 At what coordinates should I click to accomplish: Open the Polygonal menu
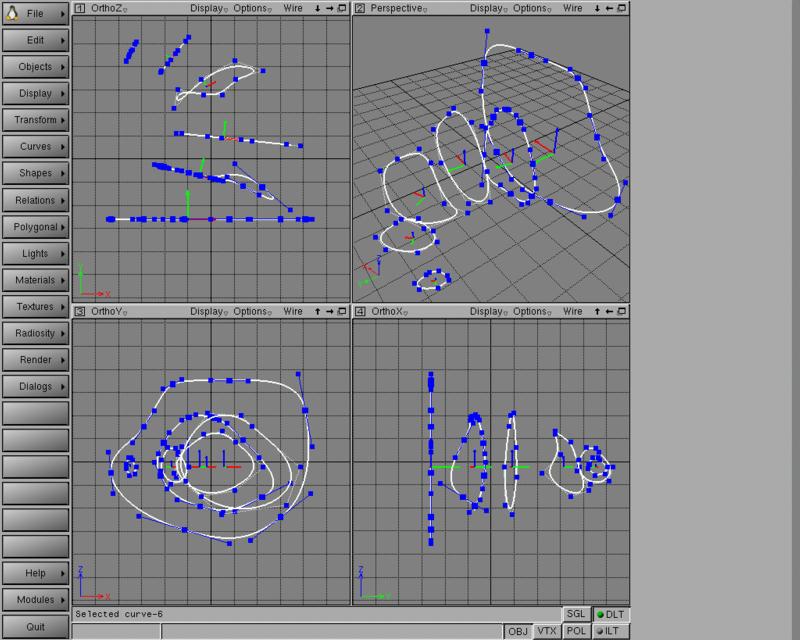[35, 227]
